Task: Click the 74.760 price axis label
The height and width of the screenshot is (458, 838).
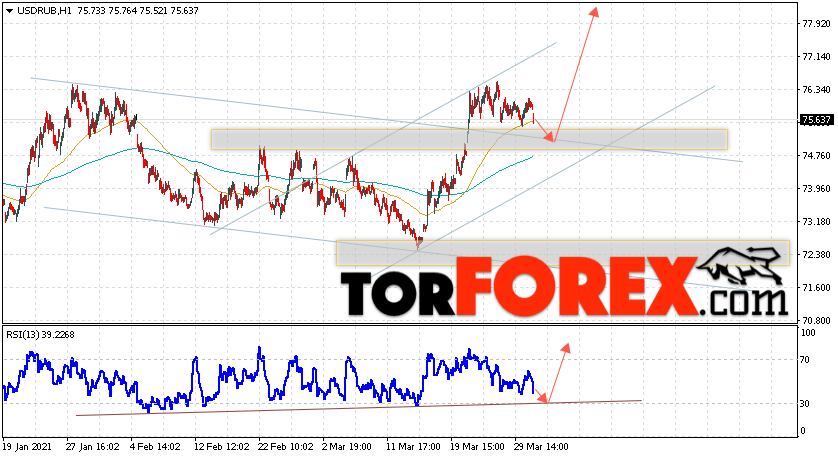Action: (817, 156)
